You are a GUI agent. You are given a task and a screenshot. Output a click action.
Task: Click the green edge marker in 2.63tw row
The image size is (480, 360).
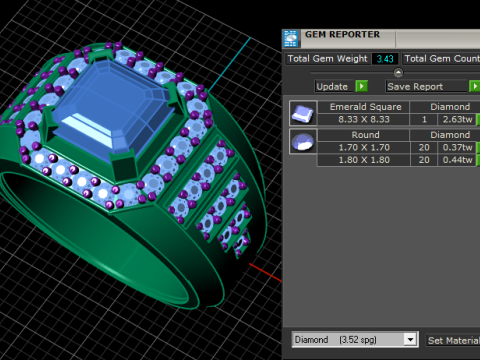(478, 119)
